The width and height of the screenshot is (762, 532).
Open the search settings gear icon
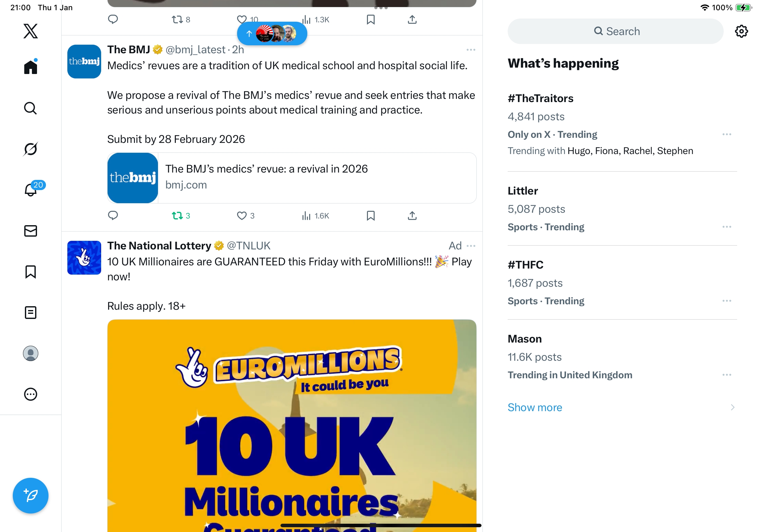point(741,32)
